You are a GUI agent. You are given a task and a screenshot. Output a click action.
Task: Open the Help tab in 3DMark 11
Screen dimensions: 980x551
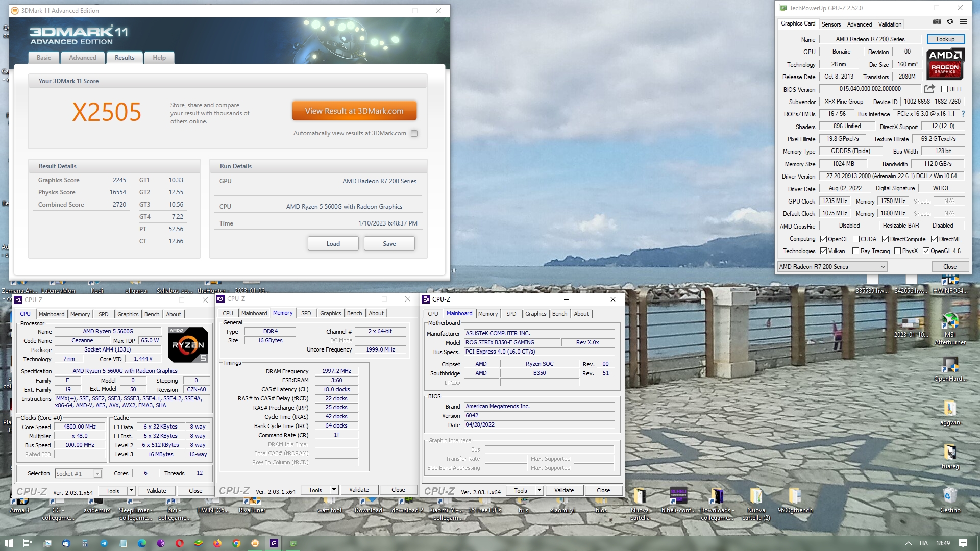coord(159,58)
